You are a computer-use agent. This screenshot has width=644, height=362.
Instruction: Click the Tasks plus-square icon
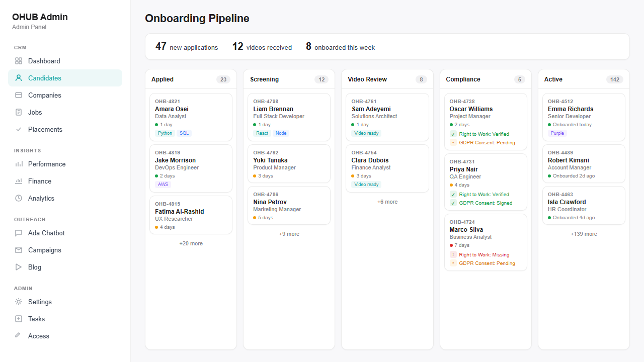click(19, 319)
